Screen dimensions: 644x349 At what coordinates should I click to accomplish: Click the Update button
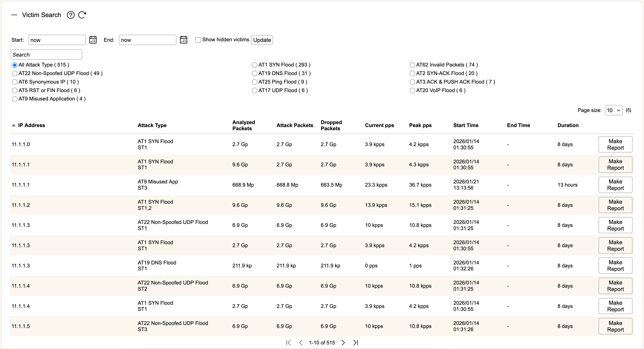[x=262, y=40]
